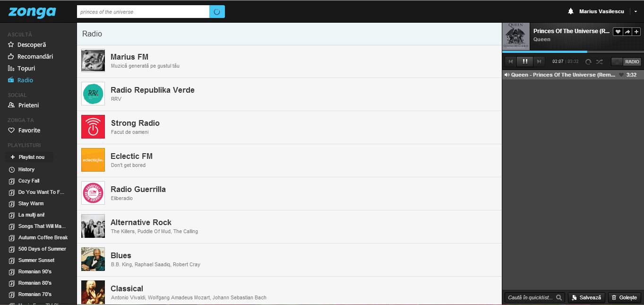Click the heart on the queued Queen track
The image size is (644, 305).
[x=621, y=75]
